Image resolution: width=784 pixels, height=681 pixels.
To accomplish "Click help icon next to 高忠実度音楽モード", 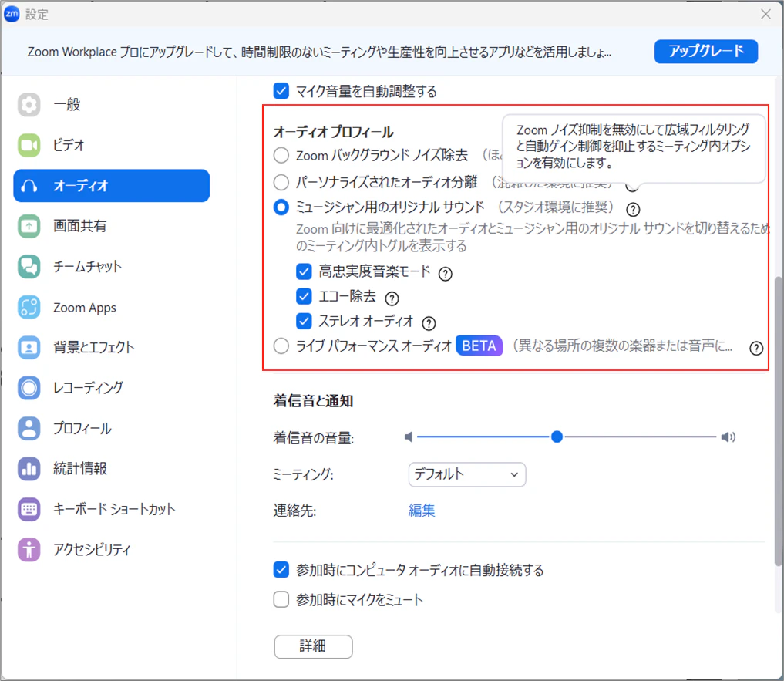I will click(x=445, y=274).
